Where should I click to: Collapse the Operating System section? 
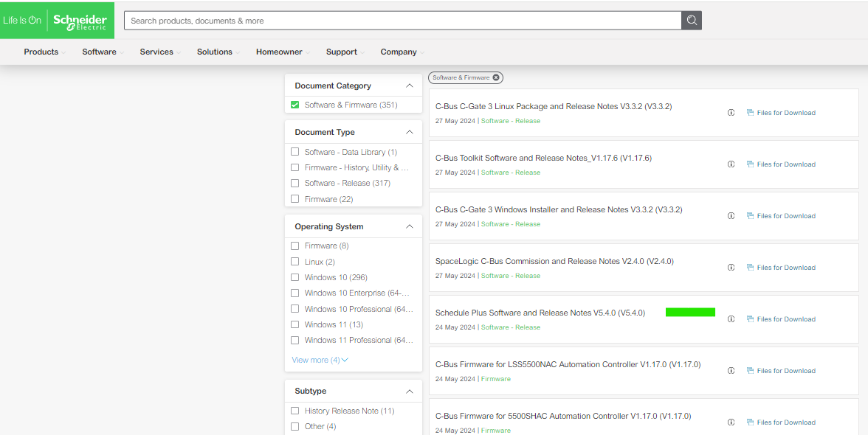click(410, 226)
